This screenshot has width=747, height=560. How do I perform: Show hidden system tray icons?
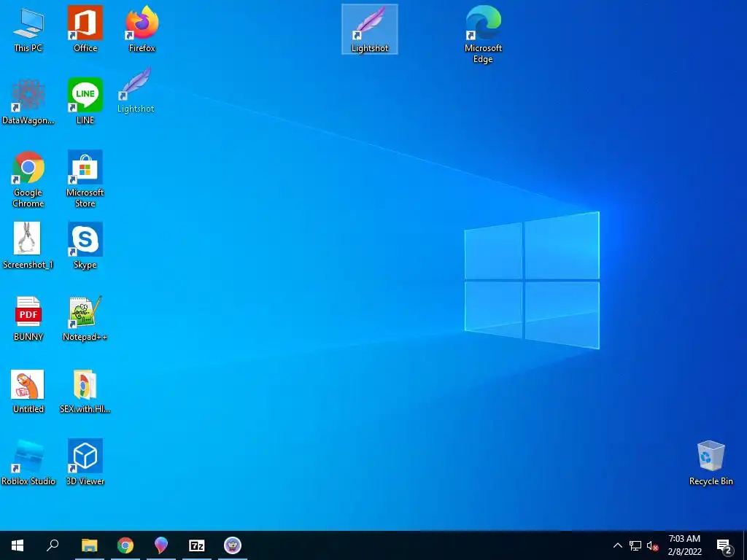point(617,545)
